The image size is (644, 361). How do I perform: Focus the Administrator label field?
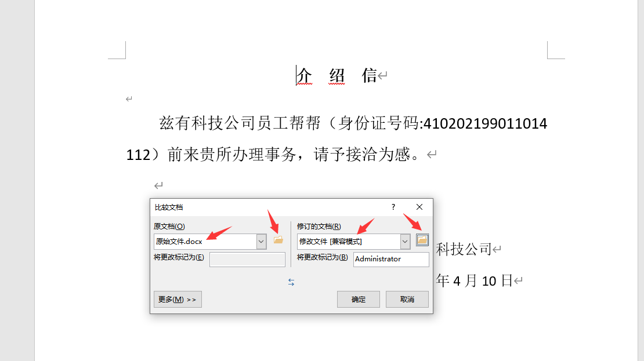[391, 259]
